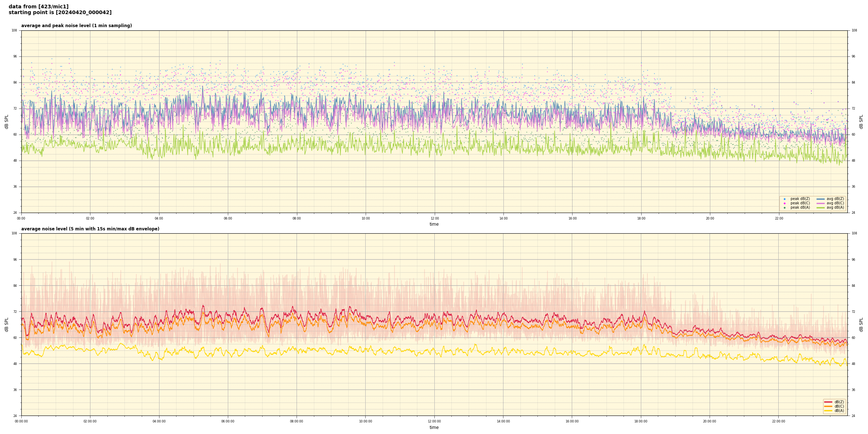The height and width of the screenshot is (434, 868).
Task: Click the peak dB(A) legend marker
Action: pyautogui.click(x=784, y=208)
